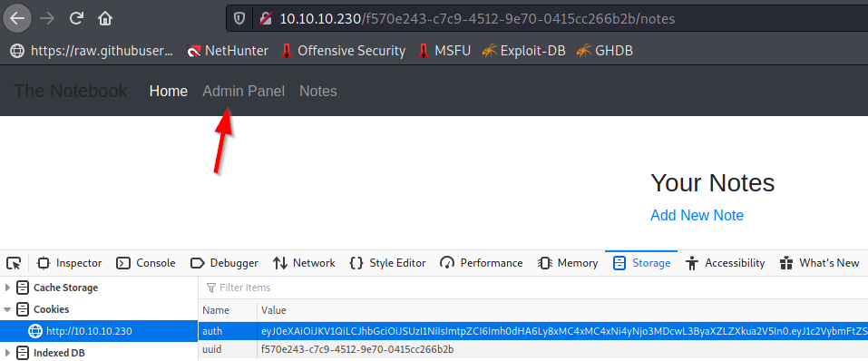868x361 pixels.
Task: Activate the element picker tool icon
Action: [14, 263]
